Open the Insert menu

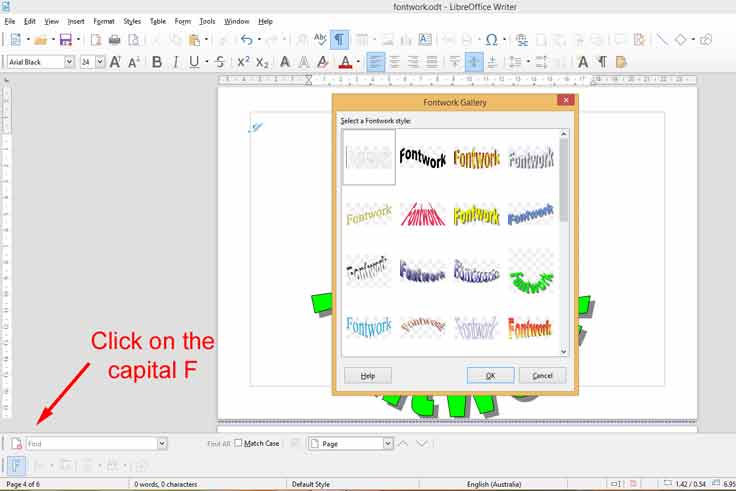76,21
